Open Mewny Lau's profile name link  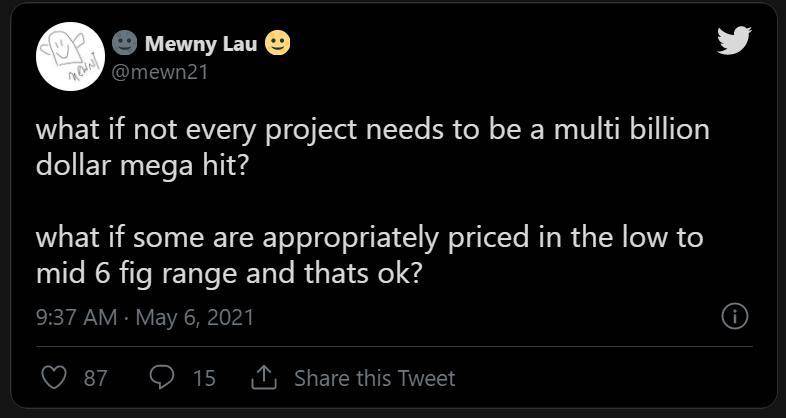200,43
